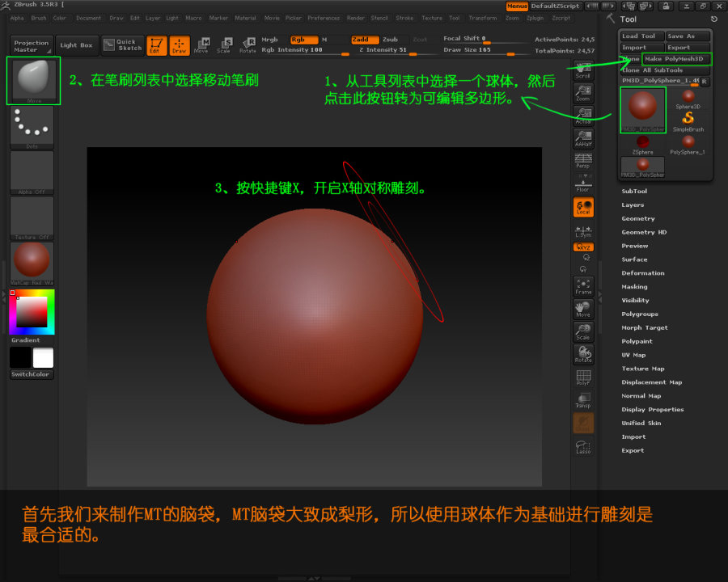Select the Move transform tool in top shelf
Viewport: 728px width, 582px height.
201,45
